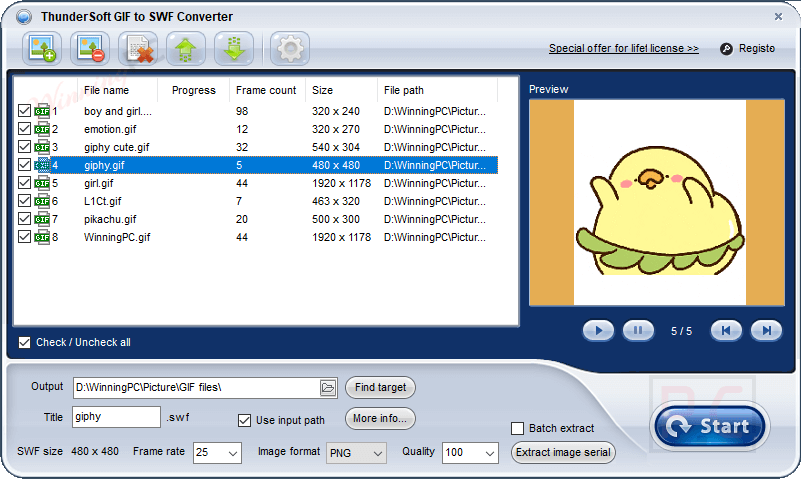Viewport: 801px width, 479px height.
Task: Click the Remove selected file toolbar icon
Action: coord(90,49)
